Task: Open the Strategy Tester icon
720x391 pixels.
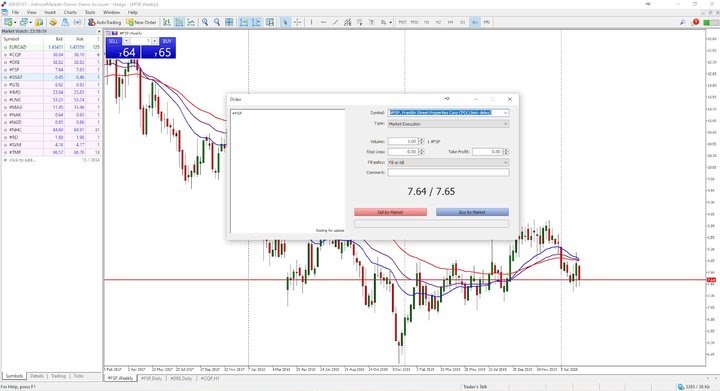Action: coord(77,22)
